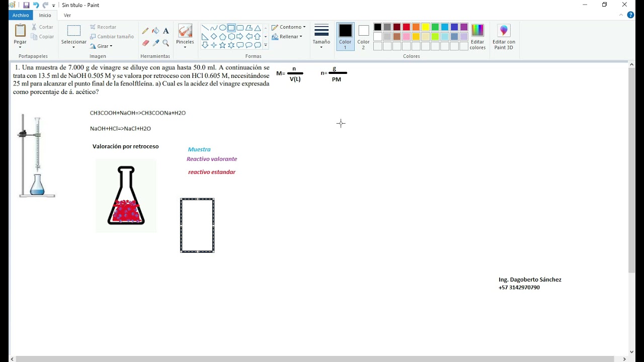Viewport: 644px width, 362px height.
Task: Select the Rounded rectangle shape
Action: 240,28
